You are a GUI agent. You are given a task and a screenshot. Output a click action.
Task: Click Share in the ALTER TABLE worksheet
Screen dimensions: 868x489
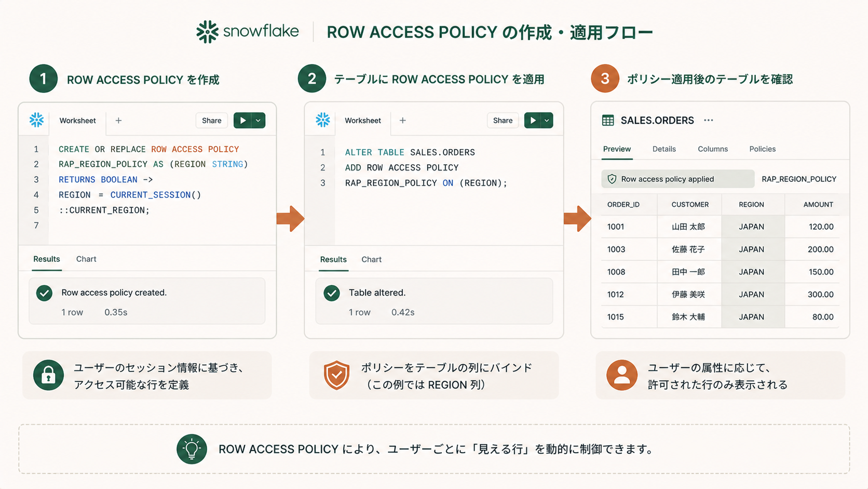(503, 121)
